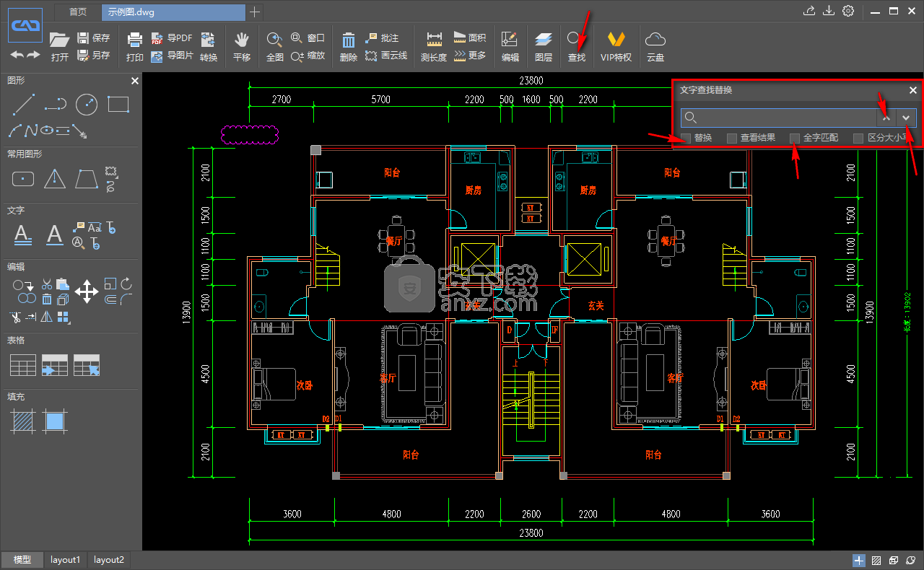Close the 文字查找替换 panel

pyautogui.click(x=912, y=90)
